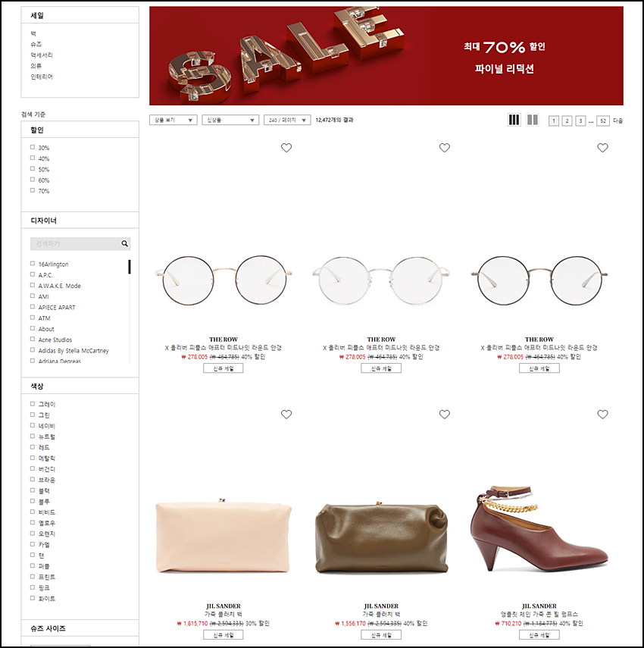This screenshot has height=648, width=644.
Task: Open the silver round glasses image
Action: pyautogui.click(x=381, y=280)
